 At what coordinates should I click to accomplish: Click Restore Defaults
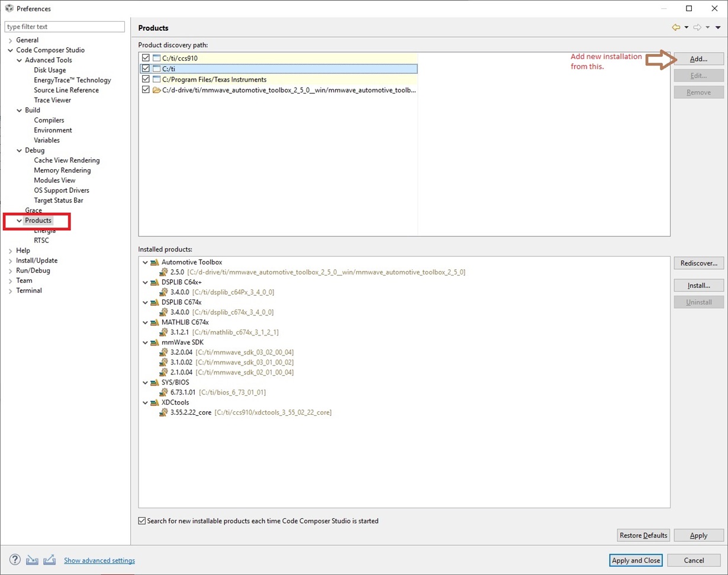[643, 535]
